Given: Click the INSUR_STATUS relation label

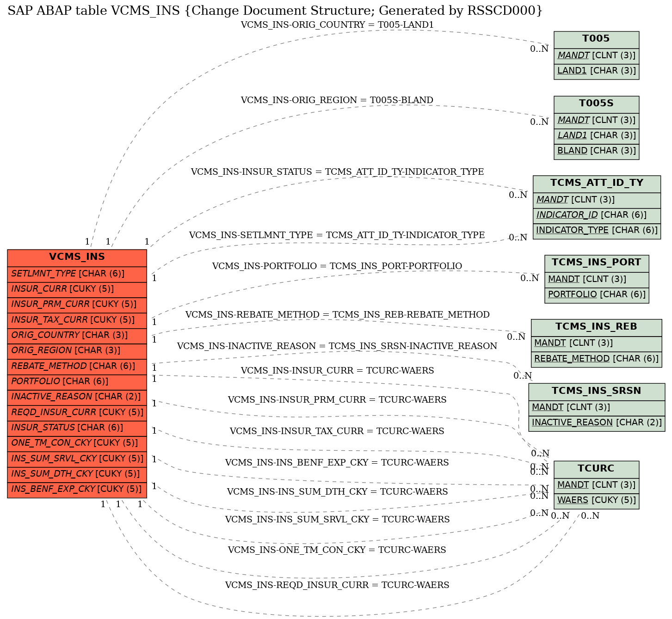Looking at the screenshot, I should click(337, 172).
